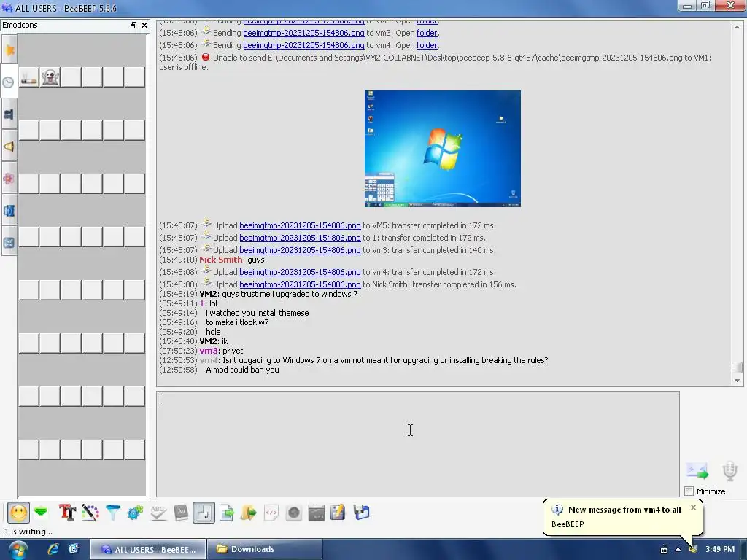The height and width of the screenshot is (560, 747).
Task: Click the blue funnel filter icon
Action: click(113, 513)
